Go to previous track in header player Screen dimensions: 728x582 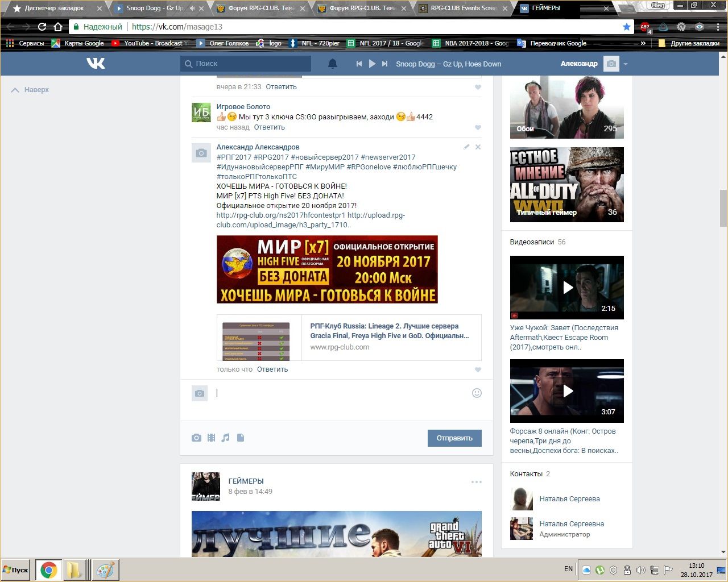(359, 64)
